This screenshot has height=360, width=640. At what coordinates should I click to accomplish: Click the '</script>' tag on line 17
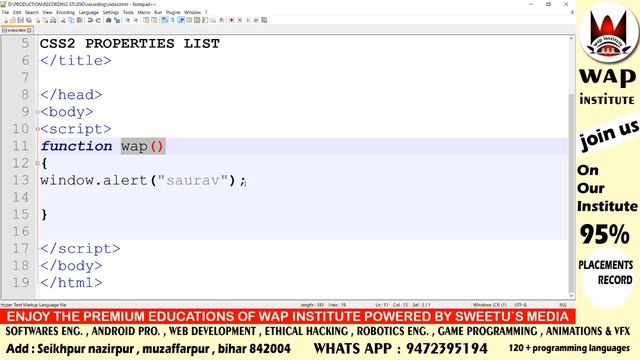point(80,249)
